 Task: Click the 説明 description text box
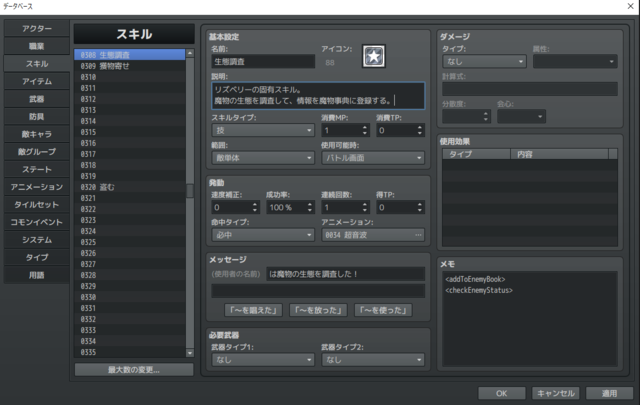click(318, 96)
